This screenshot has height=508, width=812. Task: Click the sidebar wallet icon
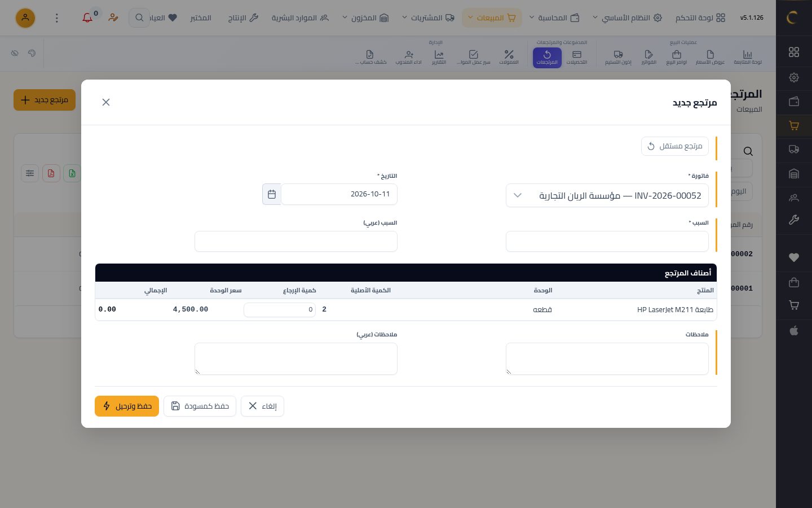794,102
